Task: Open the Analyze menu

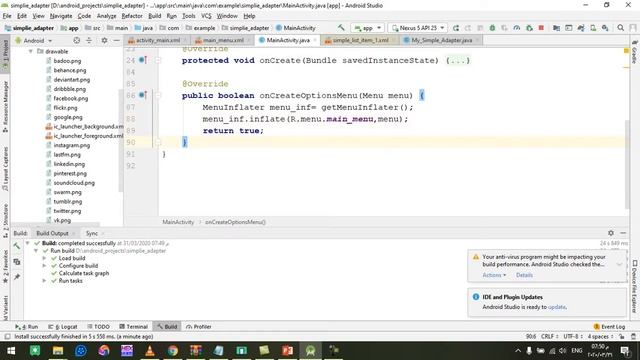Action: pos(106,16)
